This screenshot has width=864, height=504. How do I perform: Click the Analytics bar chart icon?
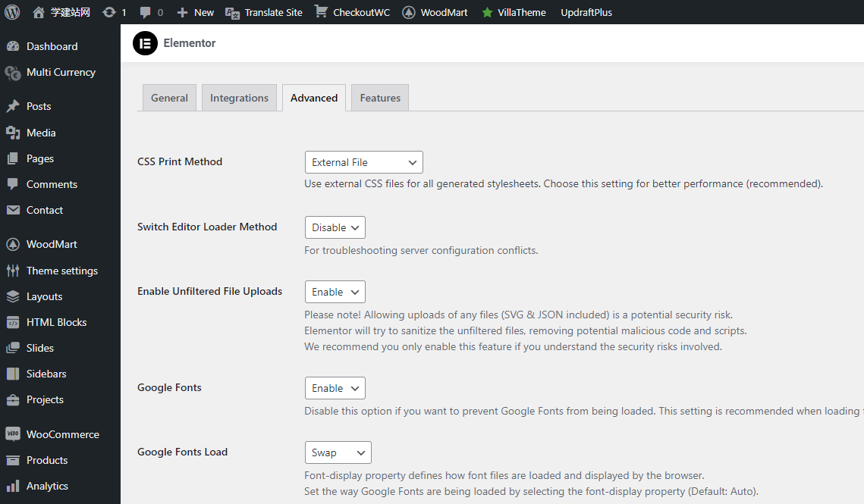coord(13,486)
